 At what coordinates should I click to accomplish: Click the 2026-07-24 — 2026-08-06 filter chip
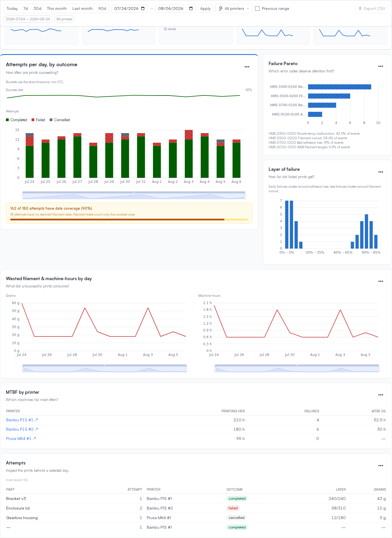(x=28, y=19)
